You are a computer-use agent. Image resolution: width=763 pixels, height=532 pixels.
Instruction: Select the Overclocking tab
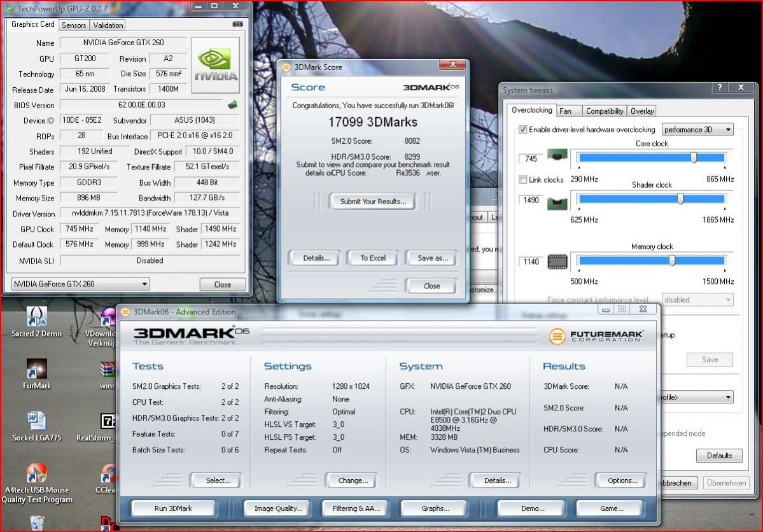coord(531,110)
